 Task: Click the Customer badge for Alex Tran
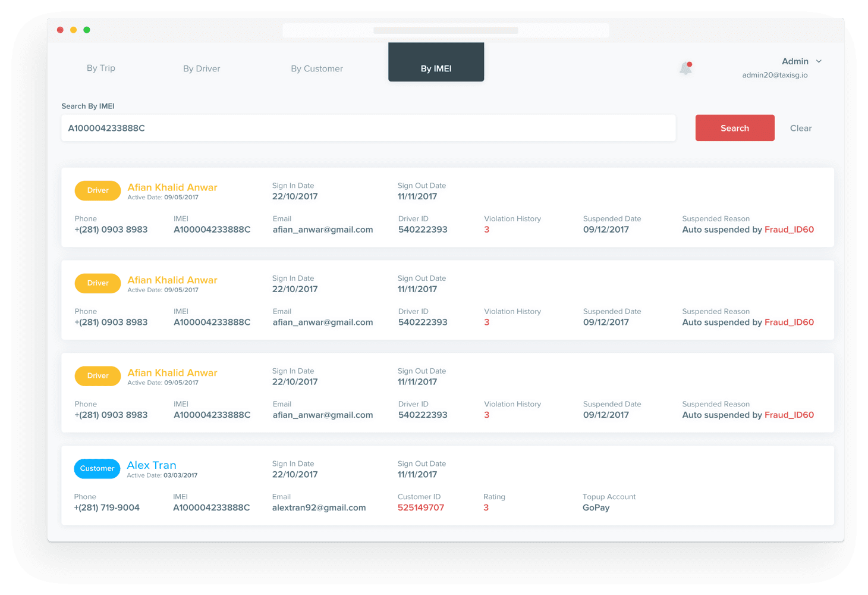tap(97, 468)
